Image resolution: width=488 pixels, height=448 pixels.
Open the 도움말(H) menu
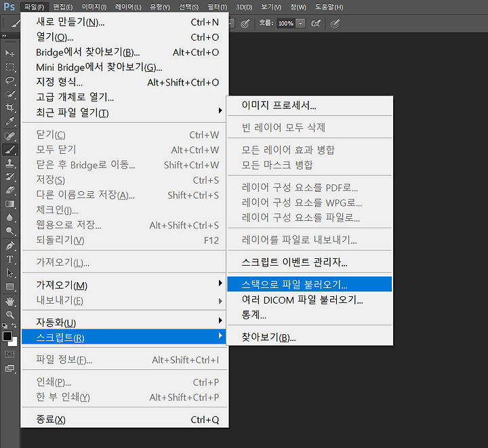329,7
